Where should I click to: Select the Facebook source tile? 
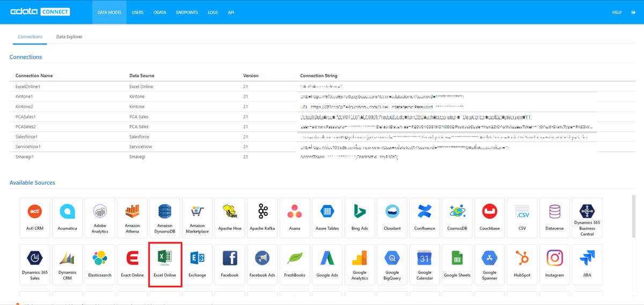pos(230,265)
